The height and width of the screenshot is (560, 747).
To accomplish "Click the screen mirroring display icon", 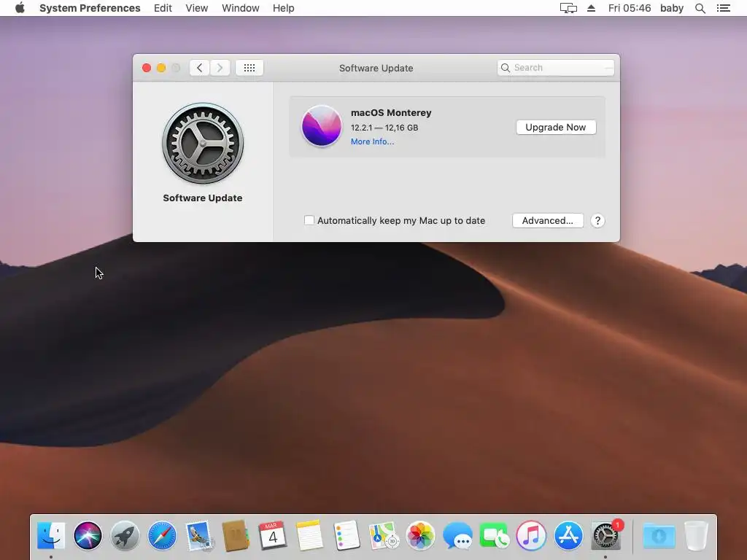I will (x=568, y=8).
